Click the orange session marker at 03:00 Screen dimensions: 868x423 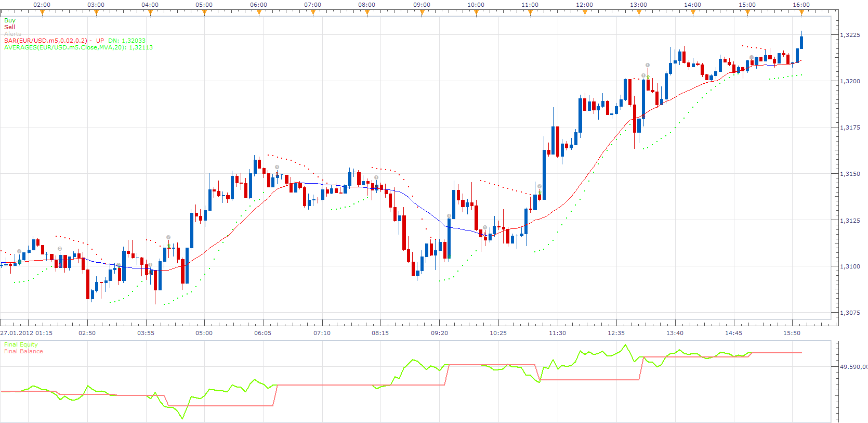tap(96, 12)
